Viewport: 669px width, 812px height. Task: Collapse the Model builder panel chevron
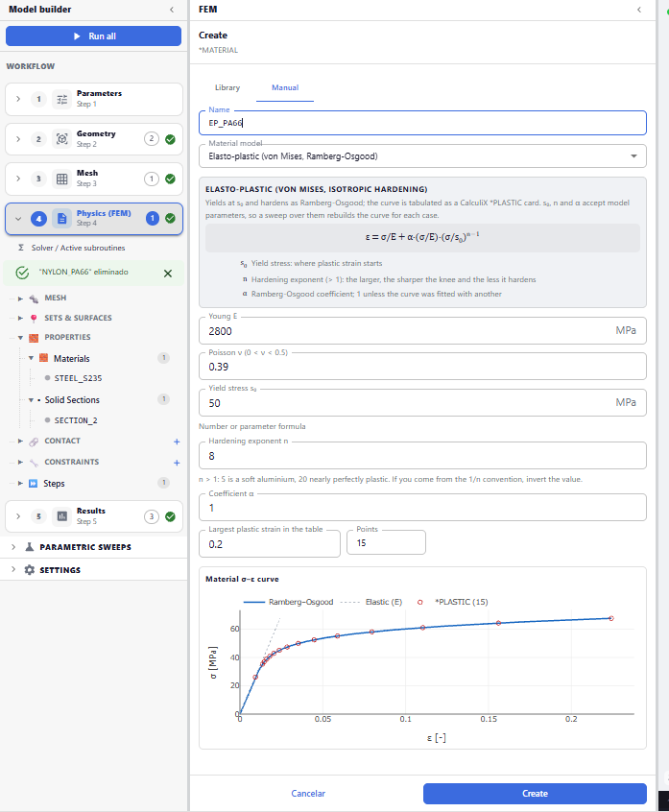[x=172, y=10]
